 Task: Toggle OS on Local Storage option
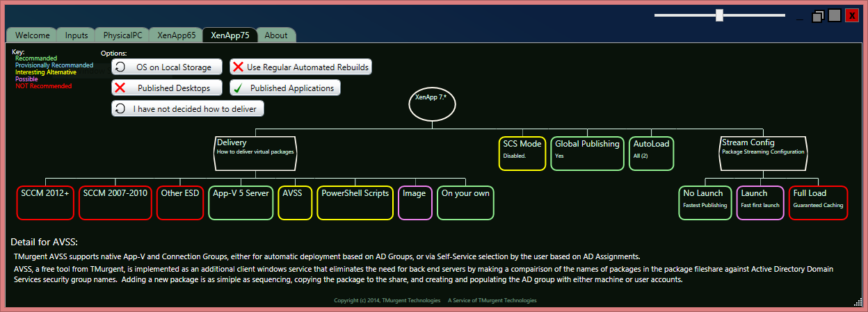tap(167, 67)
